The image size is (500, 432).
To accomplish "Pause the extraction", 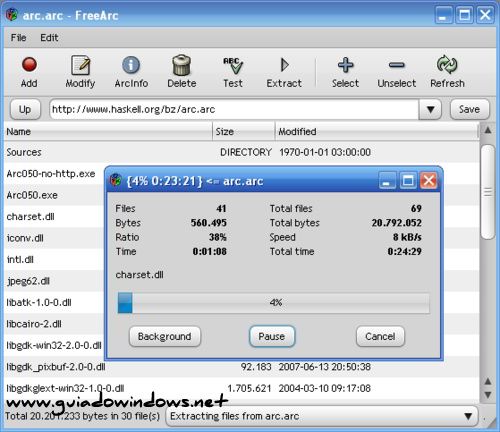I will pyautogui.click(x=272, y=336).
